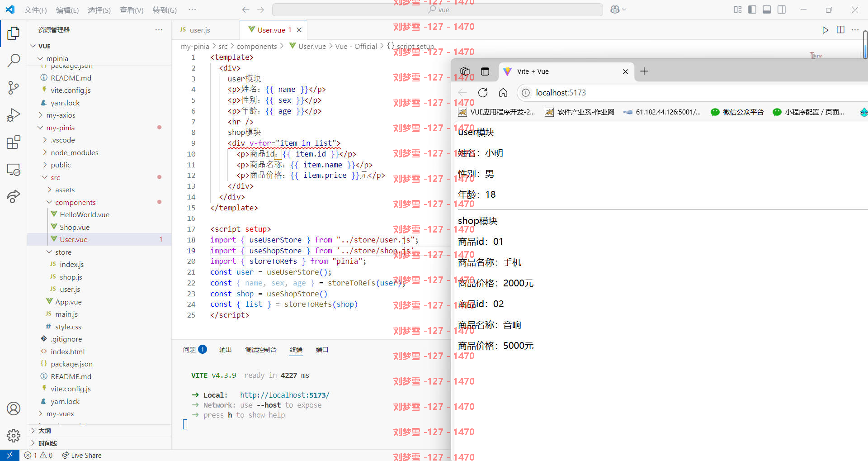Click the editor vertical scrollbar
Screen dimensions: 868x461
point(865,45)
